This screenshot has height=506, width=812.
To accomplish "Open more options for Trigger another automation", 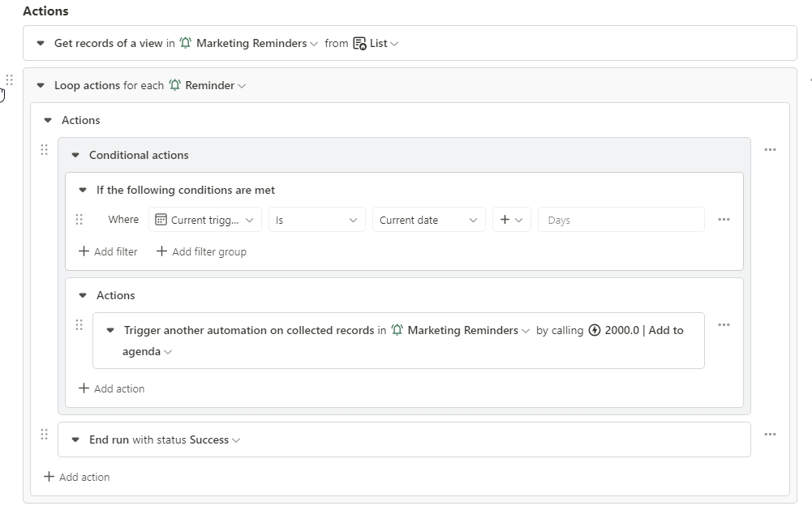I will point(724,324).
